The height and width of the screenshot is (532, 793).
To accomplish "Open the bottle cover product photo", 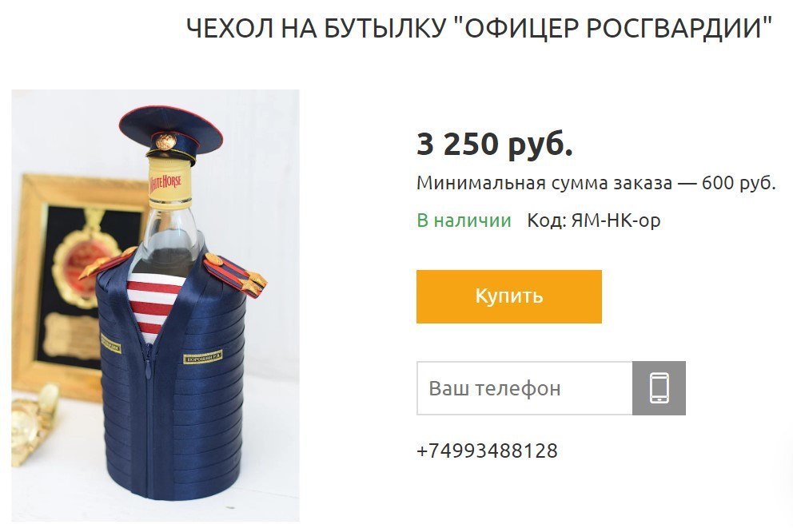I will click(155, 305).
